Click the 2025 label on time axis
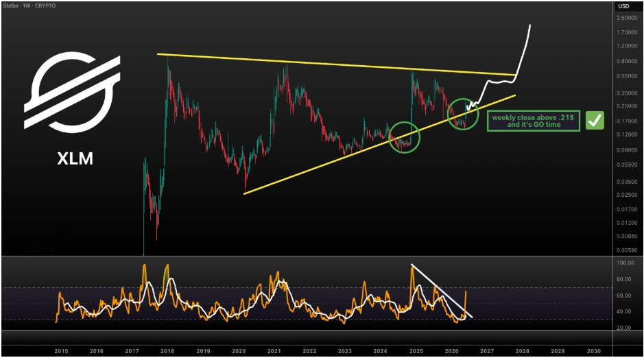This screenshot has height=360, width=644. (x=416, y=351)
